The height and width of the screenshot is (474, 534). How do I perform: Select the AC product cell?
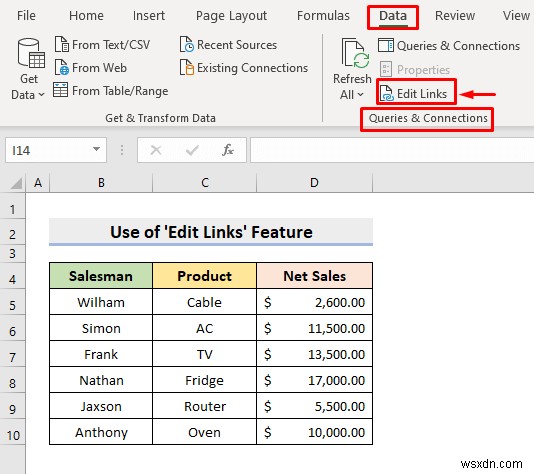pyautogui.click(x=205, y=328)
